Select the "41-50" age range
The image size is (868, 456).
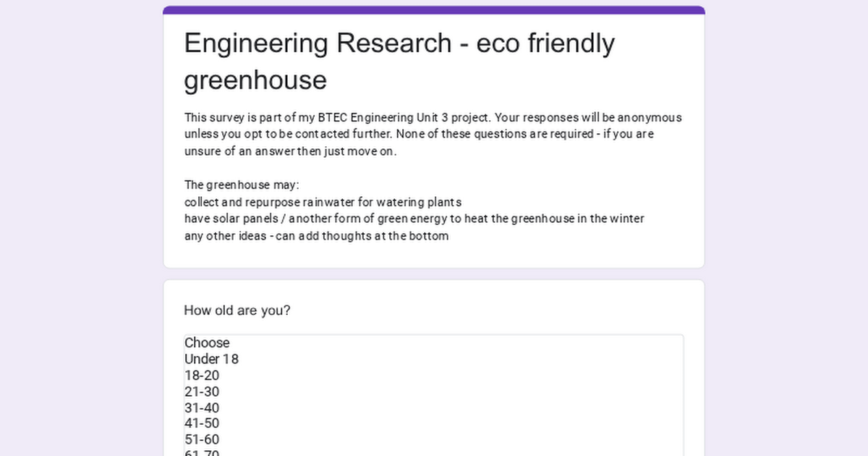(x=202, y=423)
